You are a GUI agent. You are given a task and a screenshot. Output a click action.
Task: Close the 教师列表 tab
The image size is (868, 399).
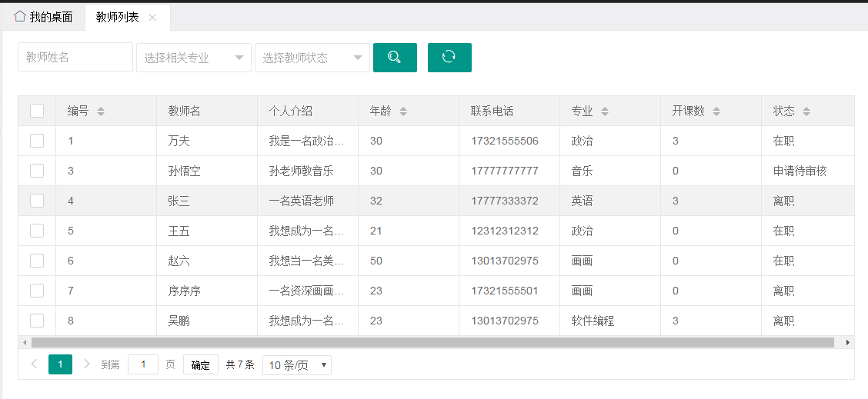152,18
